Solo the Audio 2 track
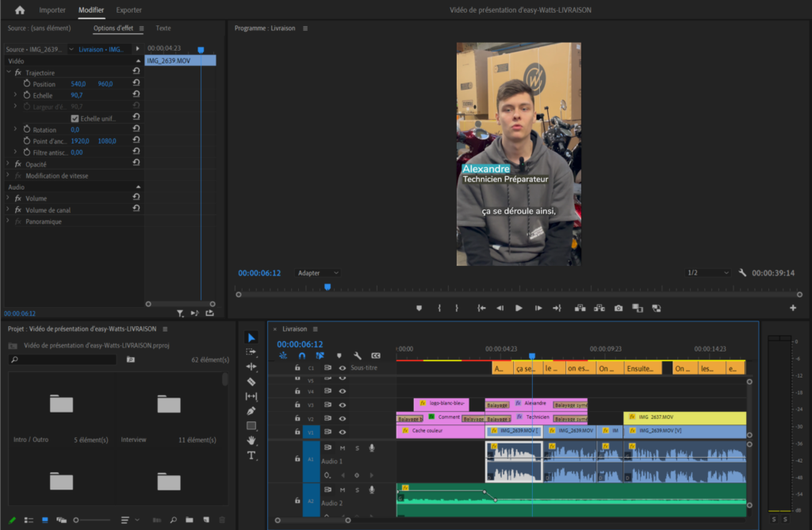812x530 pixels. point(357,490)
